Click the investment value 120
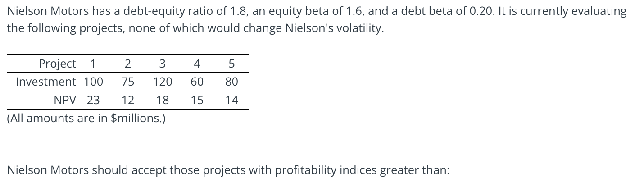Screen dimensions: 644x183 [x=162, y=82]
